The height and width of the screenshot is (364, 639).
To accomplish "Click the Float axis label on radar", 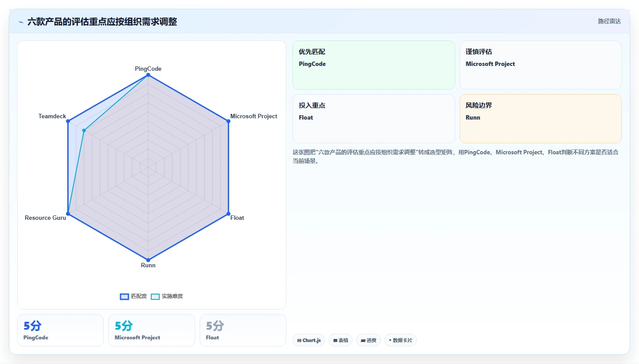I will click(237, 218).
